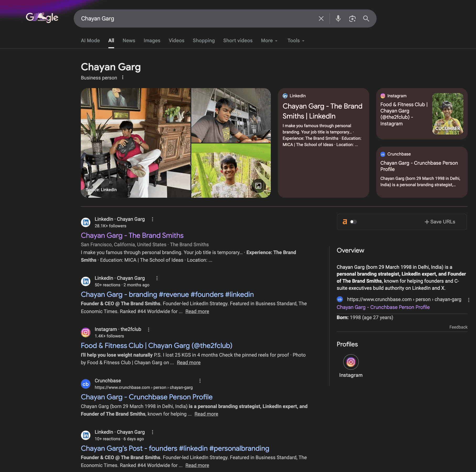Click Crunchbase favicon in the Overview panel

[x=340, y=299]
